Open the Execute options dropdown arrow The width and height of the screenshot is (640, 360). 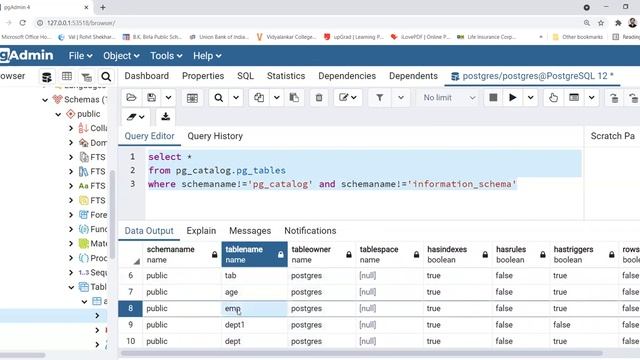pyautogui.click(x=530, y=98)
